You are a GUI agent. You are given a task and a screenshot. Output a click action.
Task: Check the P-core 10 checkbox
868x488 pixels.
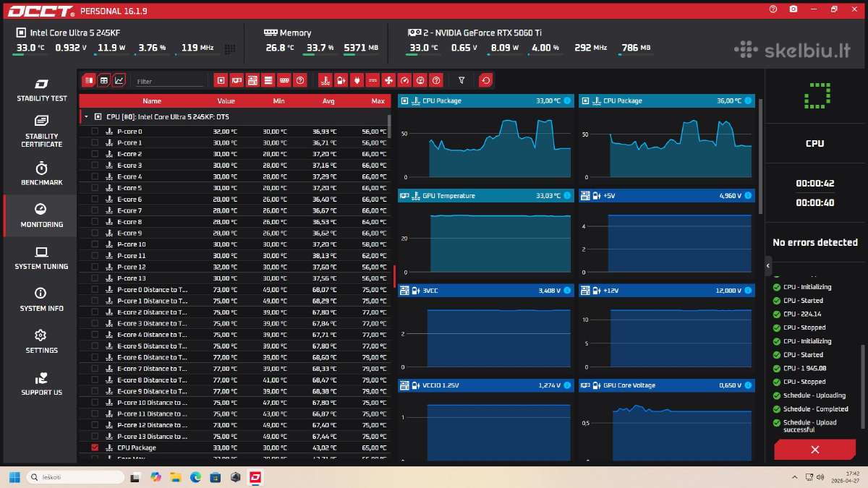coord(95,244)
